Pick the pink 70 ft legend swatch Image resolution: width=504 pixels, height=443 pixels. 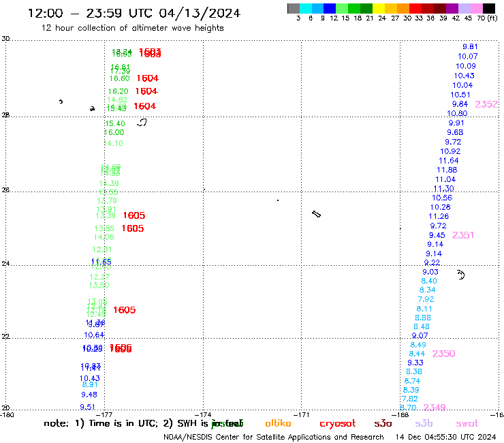point(476,8)
